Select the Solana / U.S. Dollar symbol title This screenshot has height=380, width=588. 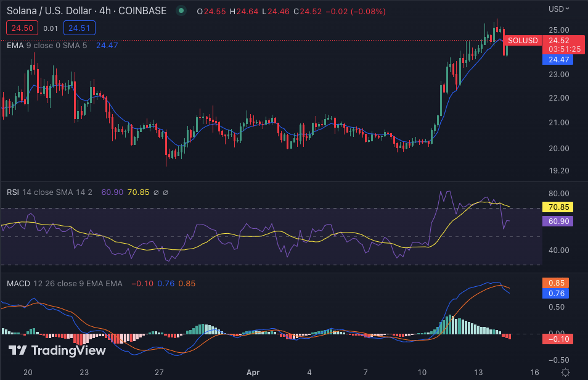pos(87,11)
